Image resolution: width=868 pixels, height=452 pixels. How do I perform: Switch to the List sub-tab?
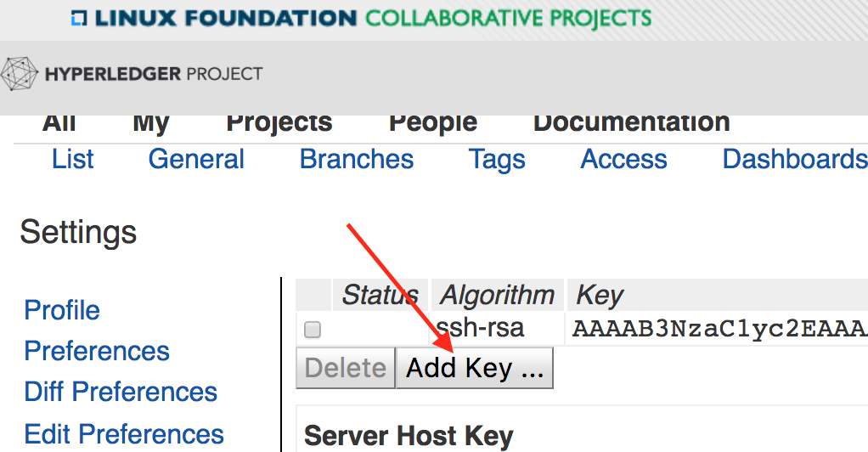point(72,159)
